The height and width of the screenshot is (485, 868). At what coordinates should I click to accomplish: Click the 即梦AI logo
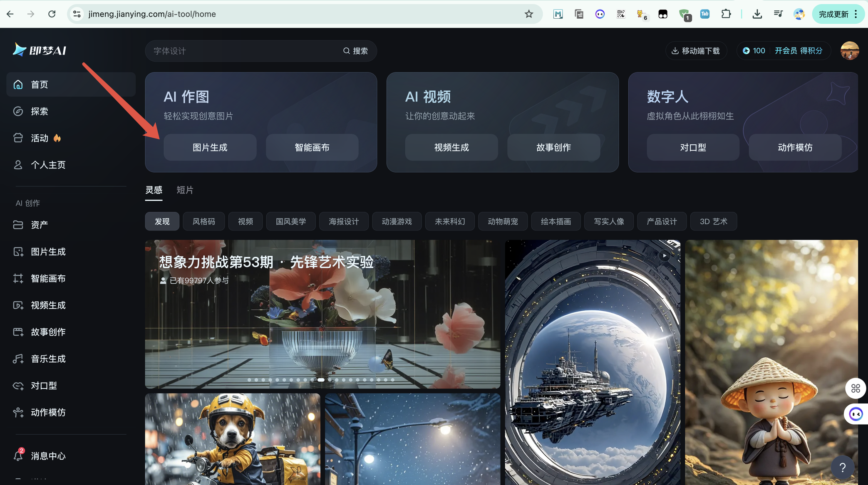(40, 50)
